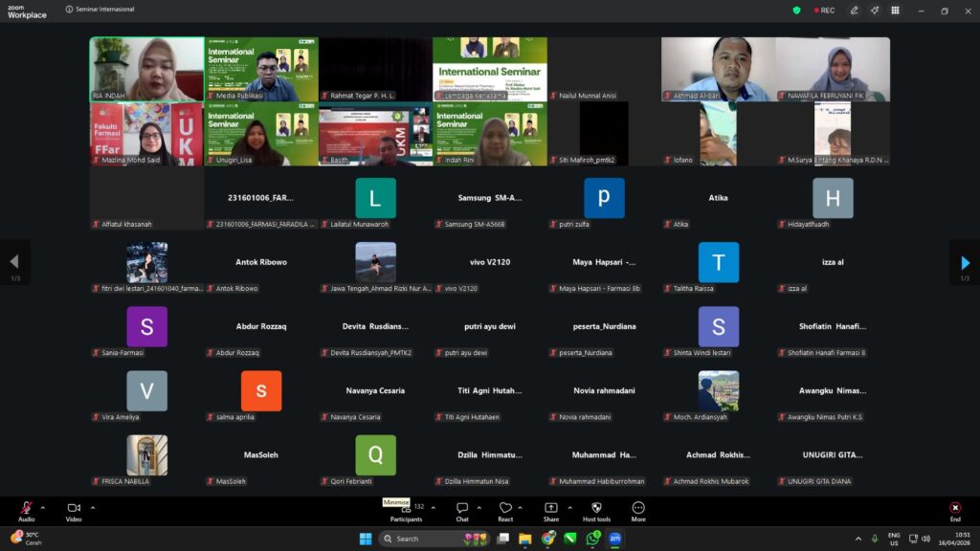Open the More options menu

pyautogui.click(x=638, y=508)
